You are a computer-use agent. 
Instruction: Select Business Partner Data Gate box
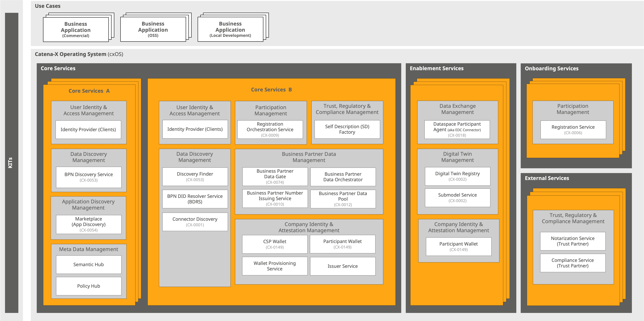pyautogui.click(x=275, y=176)
